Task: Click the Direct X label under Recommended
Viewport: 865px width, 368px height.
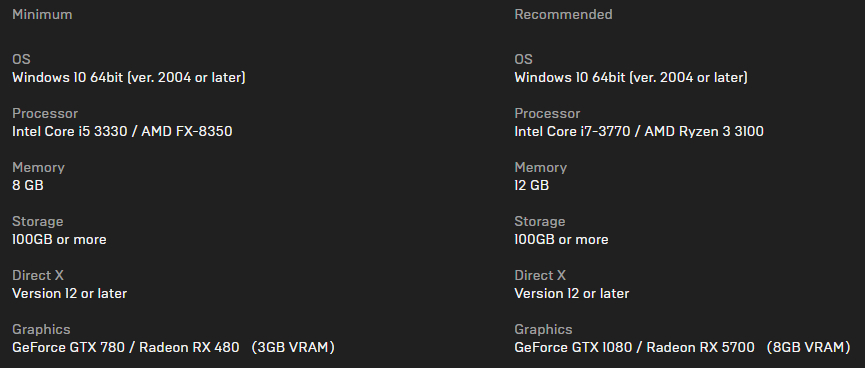Action: coord(540,275)
